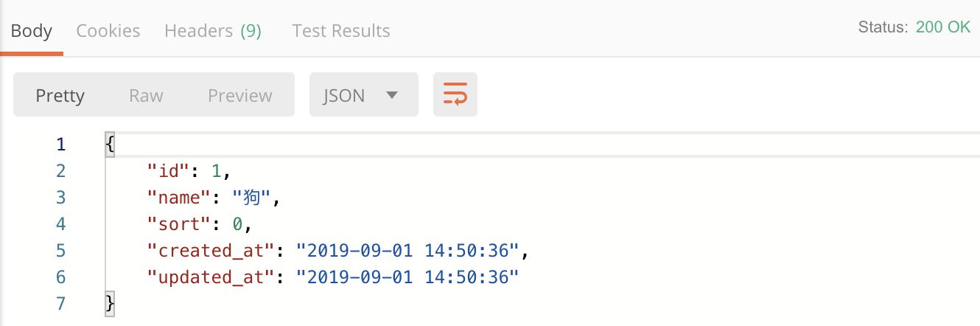The image size is (980, 326).
Task: Open the Cookies tab
Action: [108, 31]
